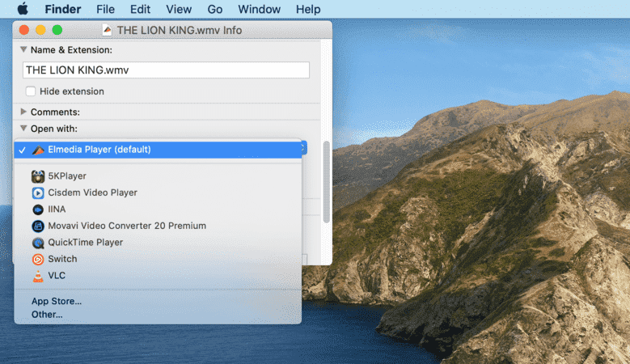Click the Open with popup arrows
This screenshot has height=364, width=630.
pyautogui.click(x=304, y=148)
